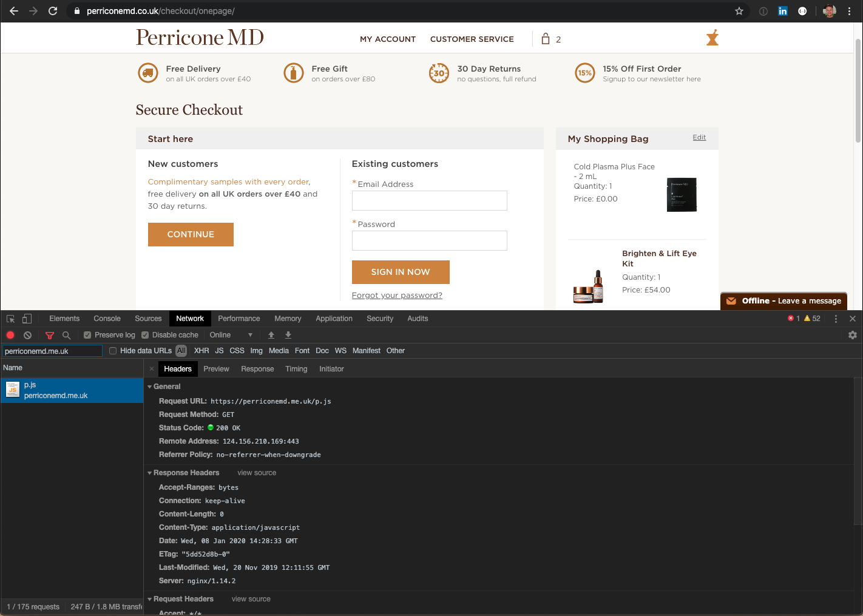Clear the network log
Image resolution: width=863 pixels, height=616 pixels.
tap(27, 335)
